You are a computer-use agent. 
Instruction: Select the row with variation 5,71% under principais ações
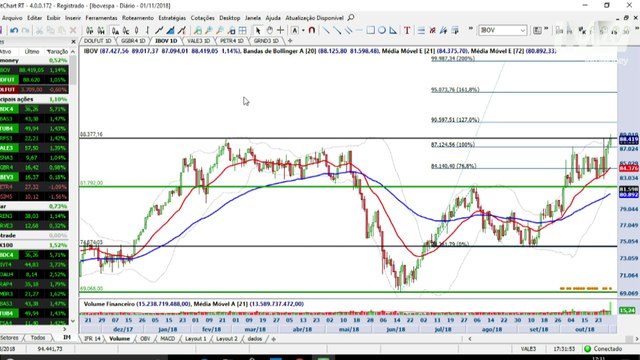pyautogui.click(x=34, y=109)
